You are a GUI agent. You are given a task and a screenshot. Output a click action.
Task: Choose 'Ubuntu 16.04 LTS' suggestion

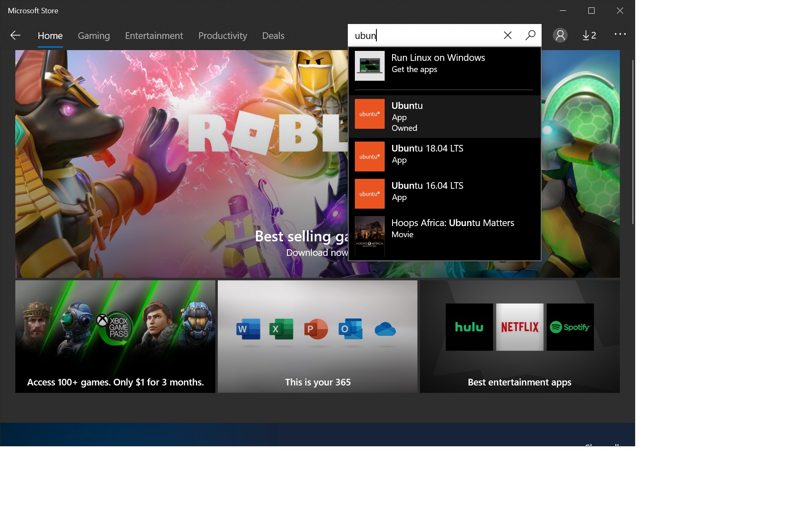[445, 194]
